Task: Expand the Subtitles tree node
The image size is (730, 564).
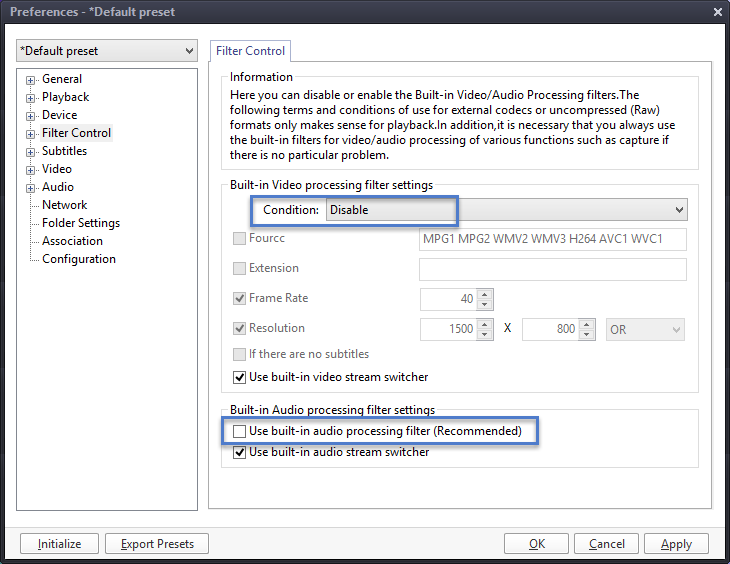Action: click(30, 152)
